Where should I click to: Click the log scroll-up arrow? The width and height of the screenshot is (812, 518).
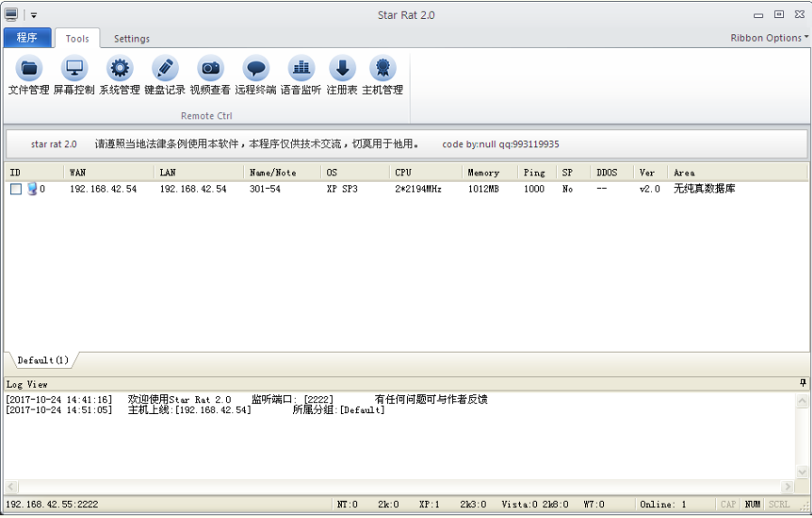click(x=802, y=400)
